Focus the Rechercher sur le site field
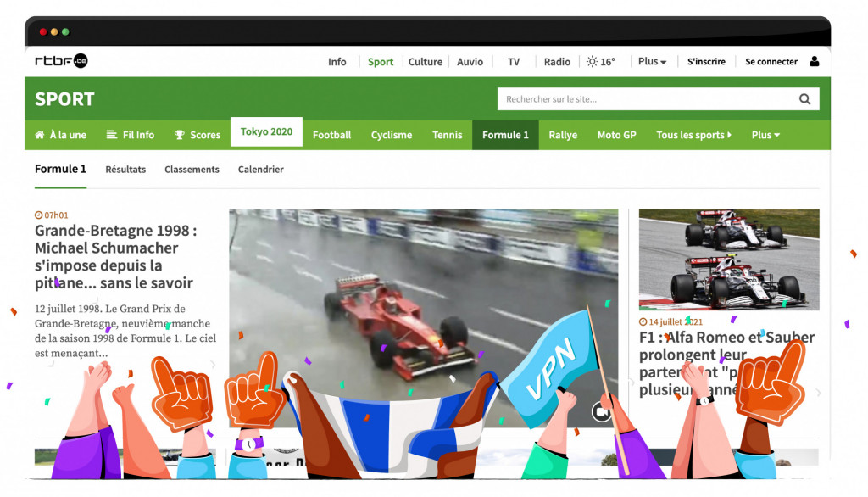Viewport: 868px width, 497px height. [x=658, y=99]
